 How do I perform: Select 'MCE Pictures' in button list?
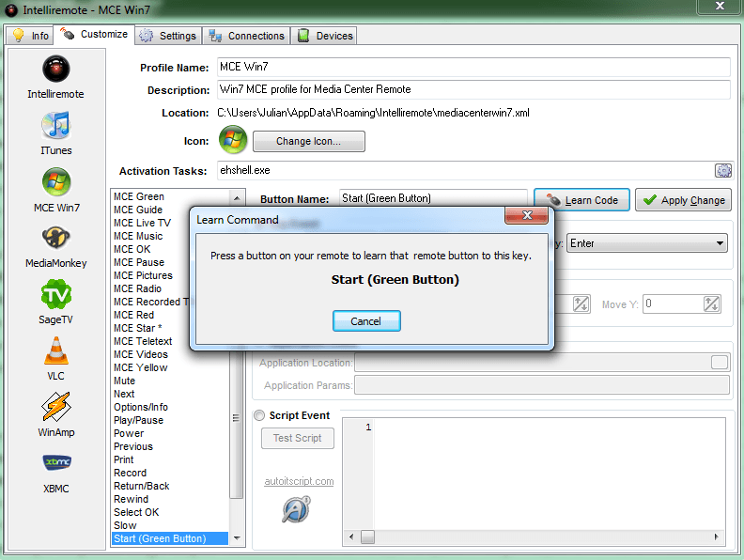[144, 275]
